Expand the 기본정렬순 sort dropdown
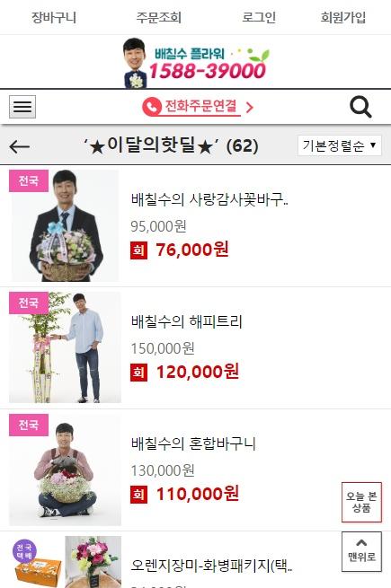Screen dimensions: 391x588 coord(340,145)
